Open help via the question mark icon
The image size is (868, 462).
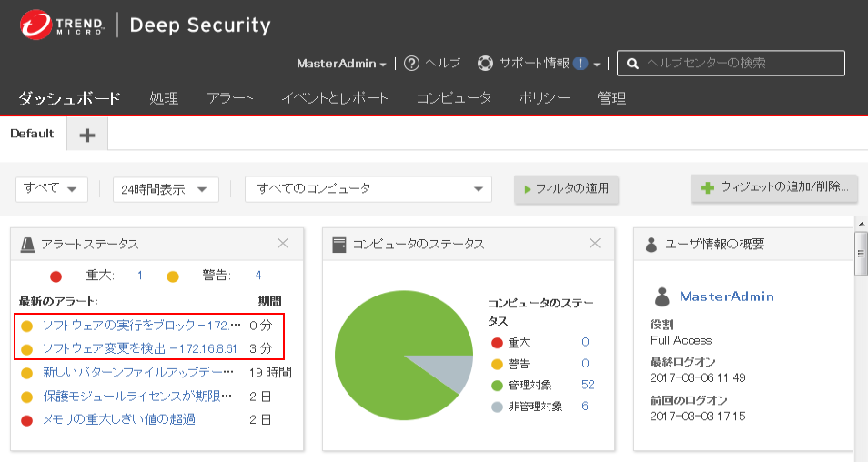(411, 64)
